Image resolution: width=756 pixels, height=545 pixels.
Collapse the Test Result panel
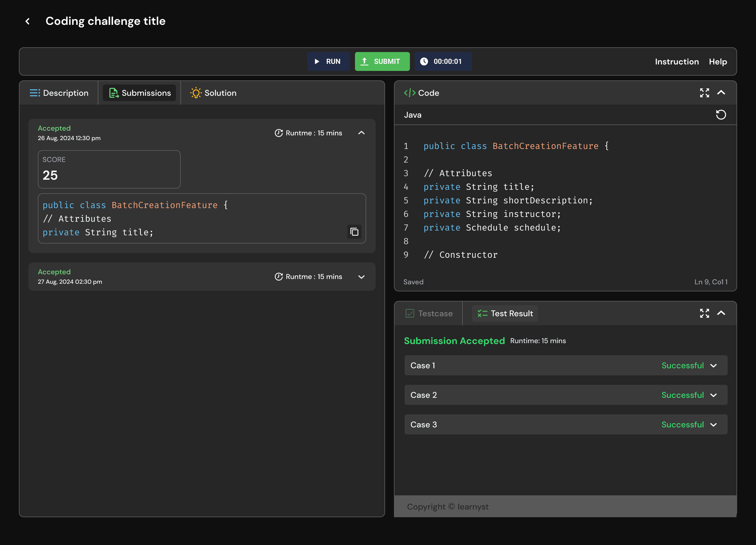click(x=722, y=313)
